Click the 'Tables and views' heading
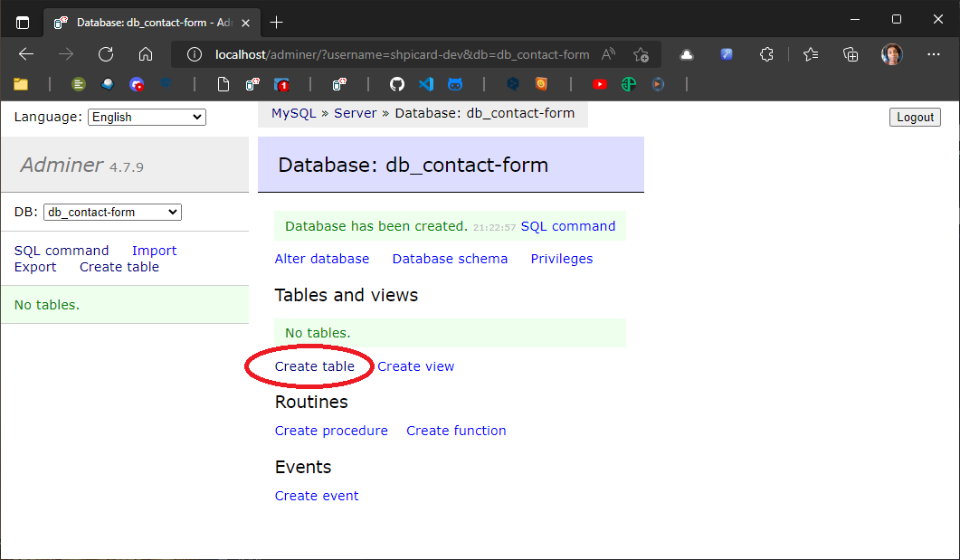 pos(347,295)
